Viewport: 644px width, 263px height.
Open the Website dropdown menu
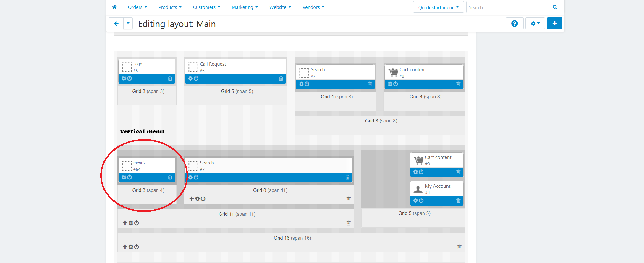coord(280,7)
